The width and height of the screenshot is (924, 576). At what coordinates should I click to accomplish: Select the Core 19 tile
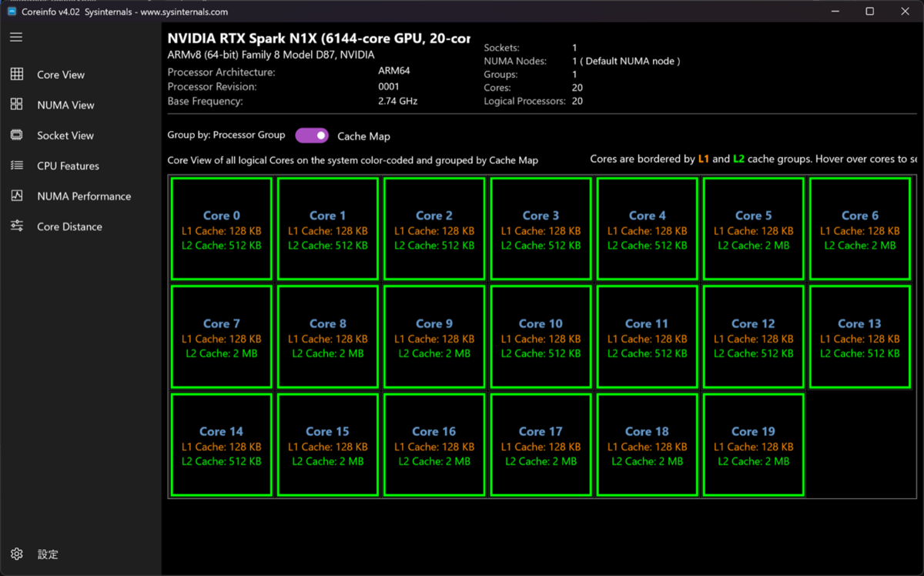pyautogui.click(x=753, y=444)
